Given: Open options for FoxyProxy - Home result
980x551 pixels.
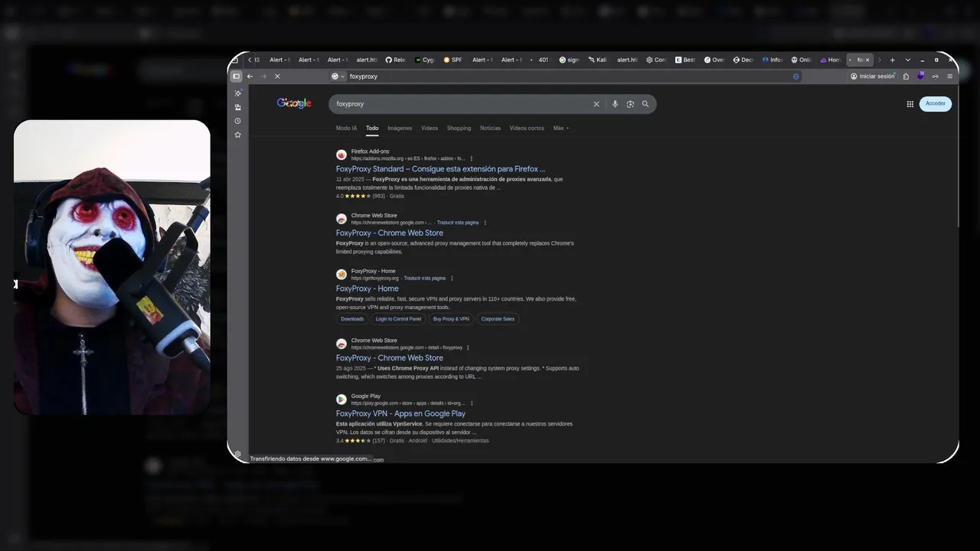Looking at the screenshot, I should pos(452,279).
